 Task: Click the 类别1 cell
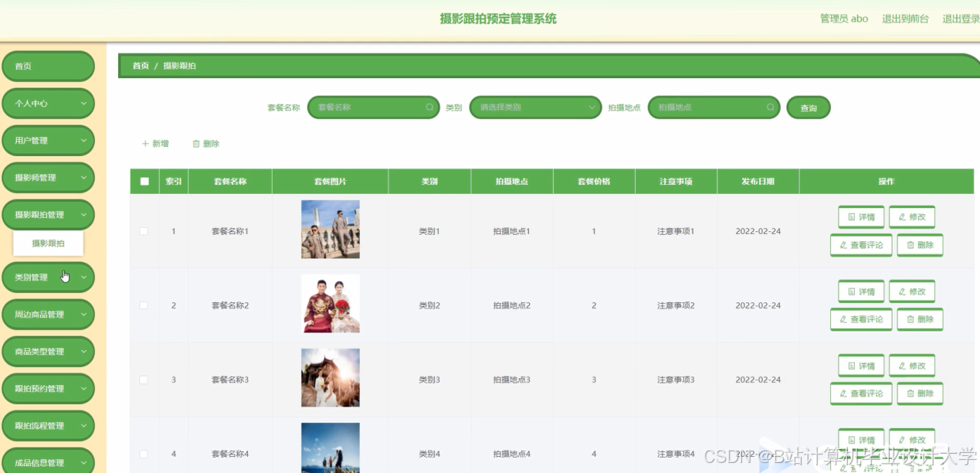pyautogui.click(x=429, y=231)
